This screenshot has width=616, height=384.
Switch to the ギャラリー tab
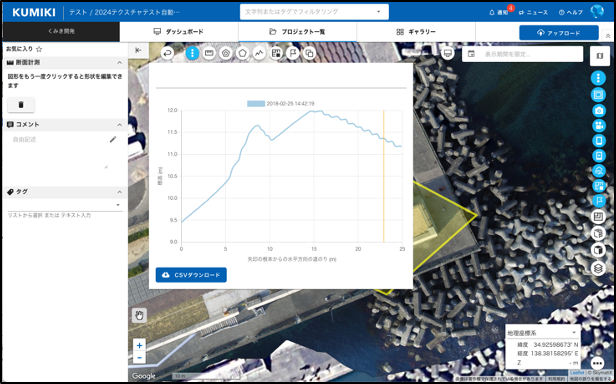pos(416,32)
